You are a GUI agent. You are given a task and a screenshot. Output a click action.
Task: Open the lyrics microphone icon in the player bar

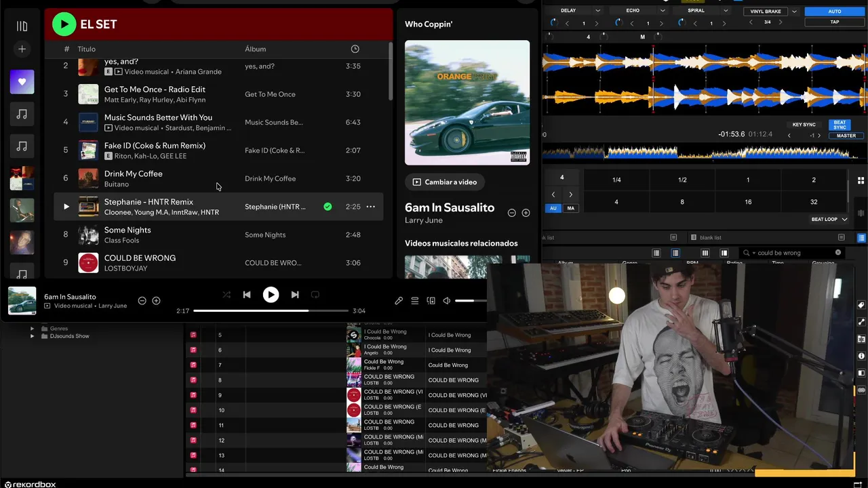coord(399,301)
